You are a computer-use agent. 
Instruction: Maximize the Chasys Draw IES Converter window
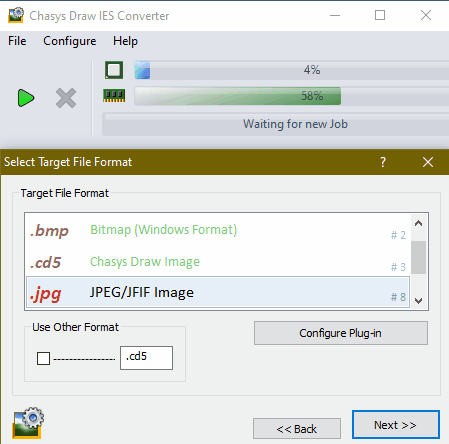click(380, 15)
